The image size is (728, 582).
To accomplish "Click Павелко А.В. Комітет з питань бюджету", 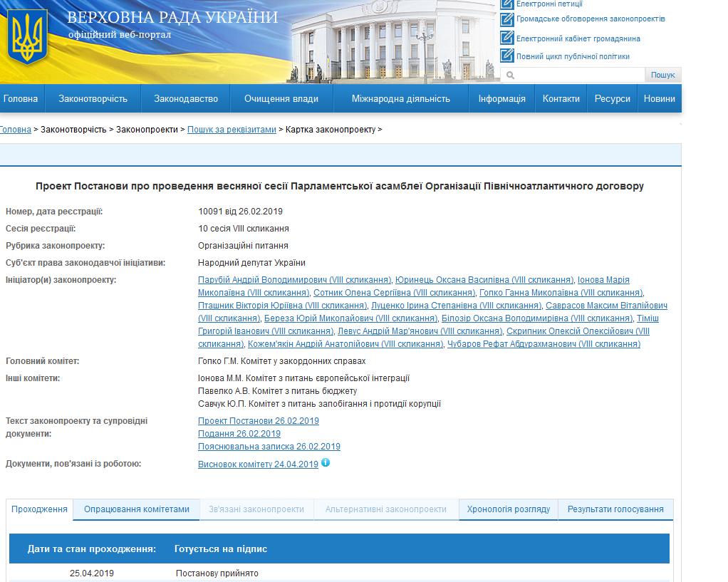I will click(x=277, y=391).
